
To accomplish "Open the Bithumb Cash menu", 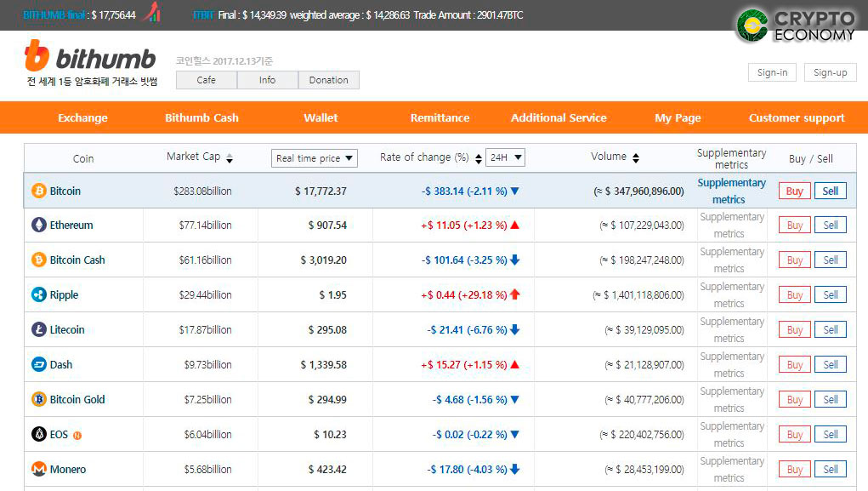I will (201, 117).
